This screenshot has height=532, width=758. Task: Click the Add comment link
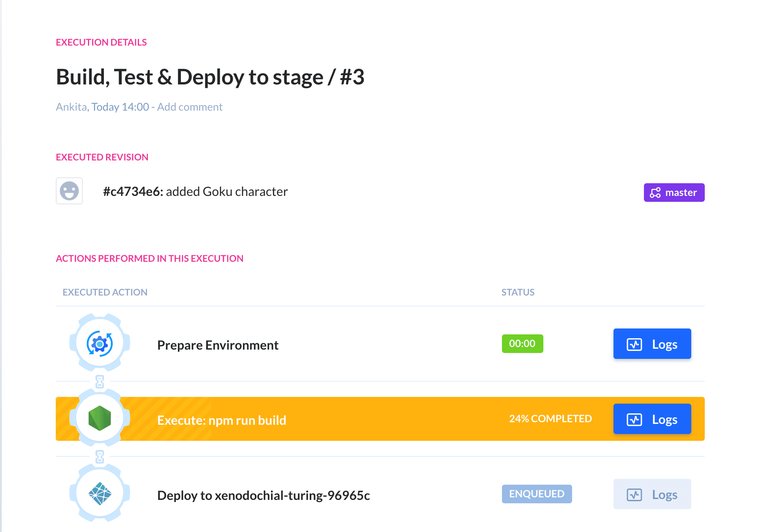click(x=189, y=106)
